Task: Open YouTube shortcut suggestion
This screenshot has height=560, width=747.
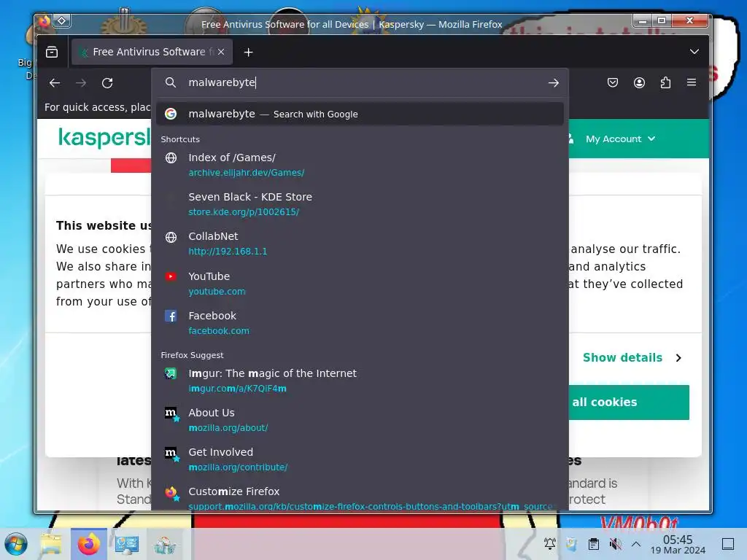Action: (x=360, y=284)
